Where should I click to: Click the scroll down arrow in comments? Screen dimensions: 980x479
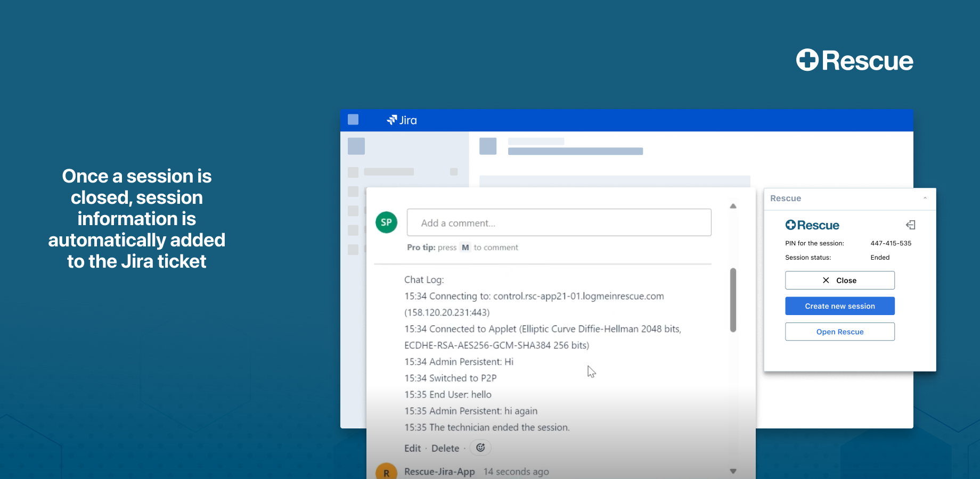point(733,471)
